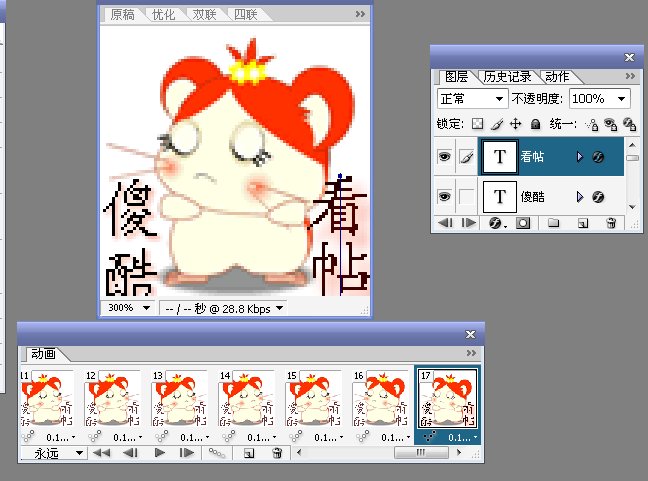
Task: Open layer effects icon on 傻酷 layer
Action: click(598, 197)
